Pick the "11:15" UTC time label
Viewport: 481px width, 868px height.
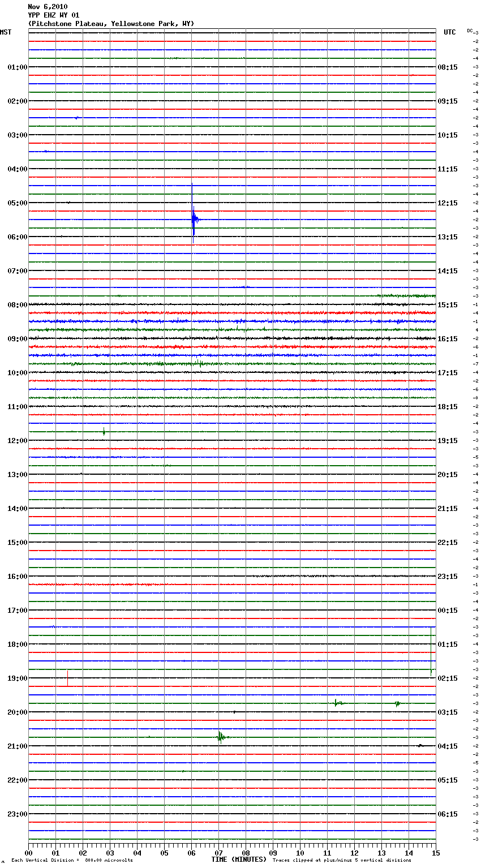coord(448,169)
